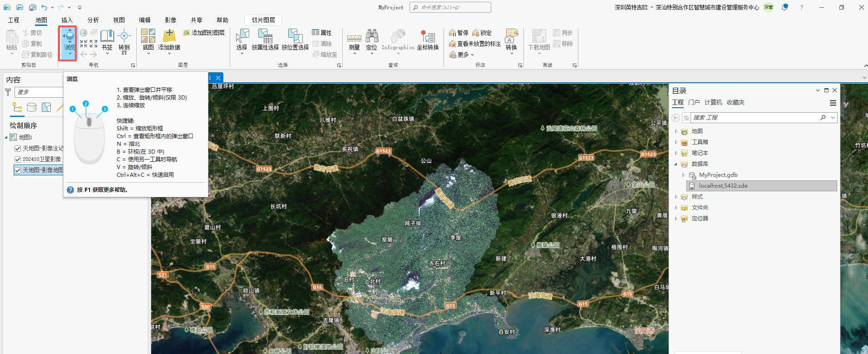The height and width of the screenshot is (354, 868).
Task: Click in the 内容 pane search box
Action: (x=39, y=92)
